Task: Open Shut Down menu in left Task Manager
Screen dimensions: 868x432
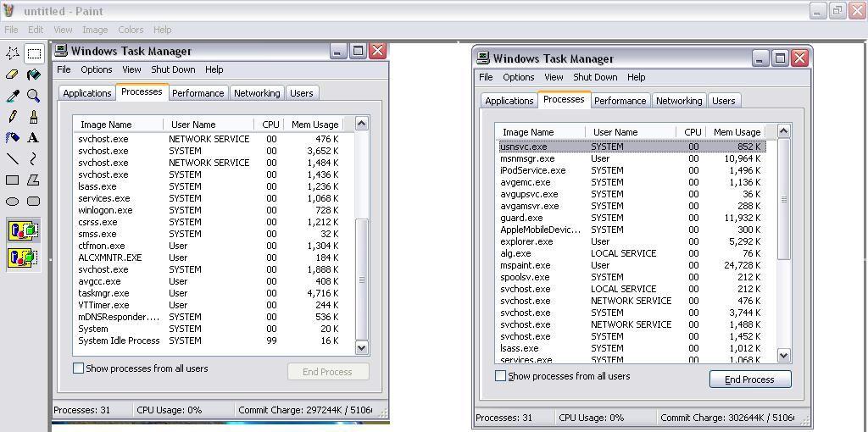Action: click(x=173, y=69)
